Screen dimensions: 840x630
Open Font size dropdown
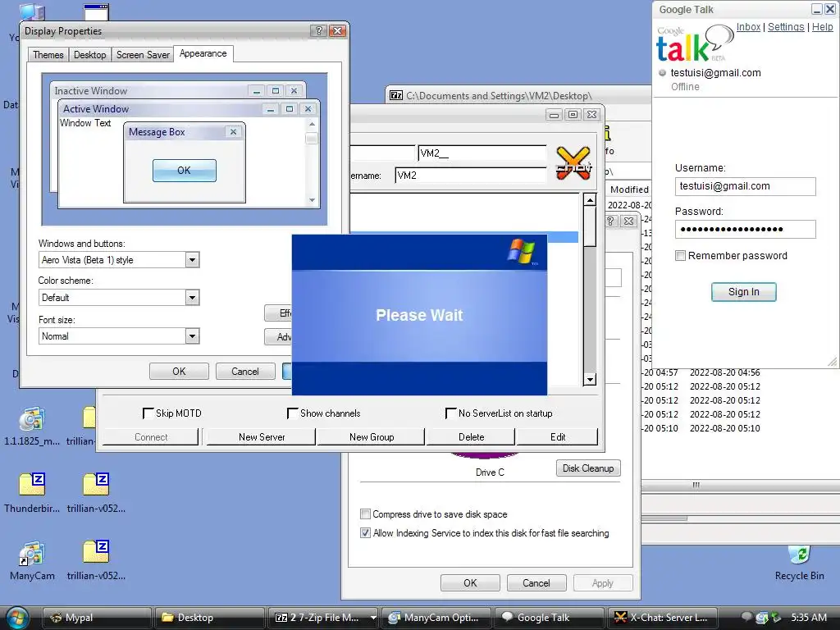click(x=192, y=336)
